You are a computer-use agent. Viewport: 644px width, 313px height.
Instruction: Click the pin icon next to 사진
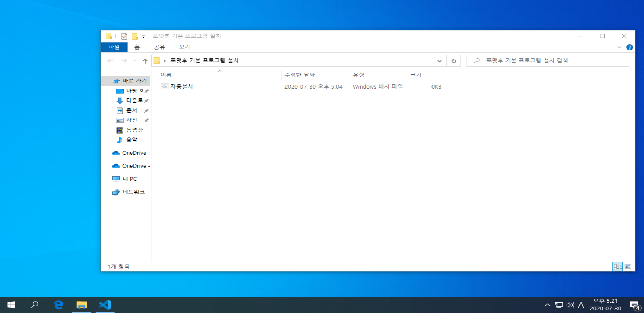(146, 120)
